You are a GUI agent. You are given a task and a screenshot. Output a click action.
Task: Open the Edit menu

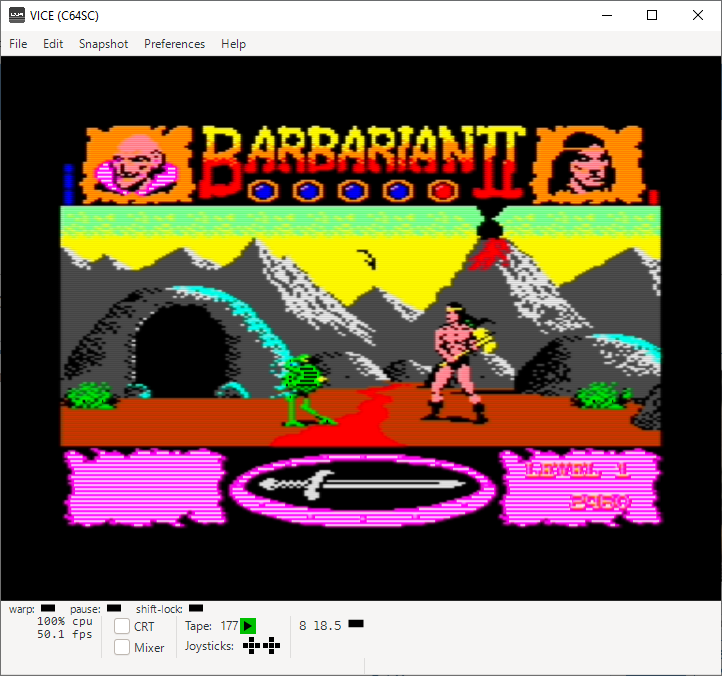pos(53,44)
